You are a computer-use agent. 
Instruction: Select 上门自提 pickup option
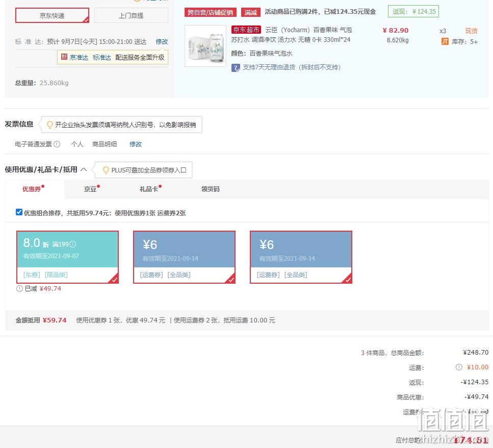(131, 15)
